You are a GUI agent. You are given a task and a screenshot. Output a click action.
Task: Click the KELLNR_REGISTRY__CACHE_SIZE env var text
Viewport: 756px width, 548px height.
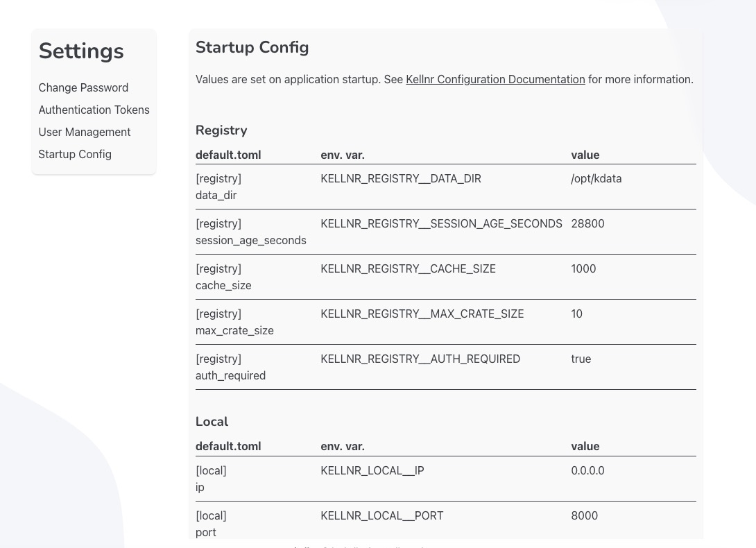(408, 268)
